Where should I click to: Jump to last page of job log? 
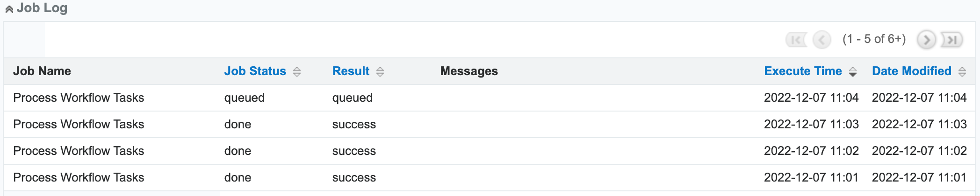coord(952,40)
